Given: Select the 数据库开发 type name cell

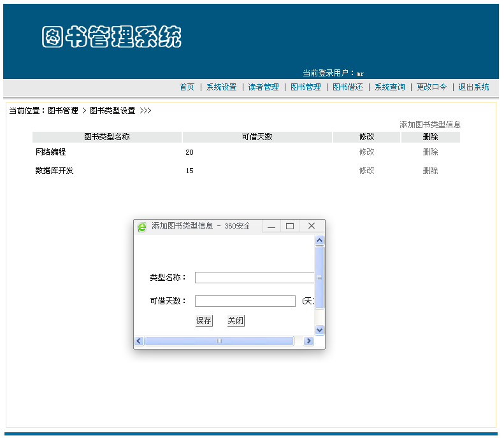Looking at the screenshot, I should tap(54, 170).
